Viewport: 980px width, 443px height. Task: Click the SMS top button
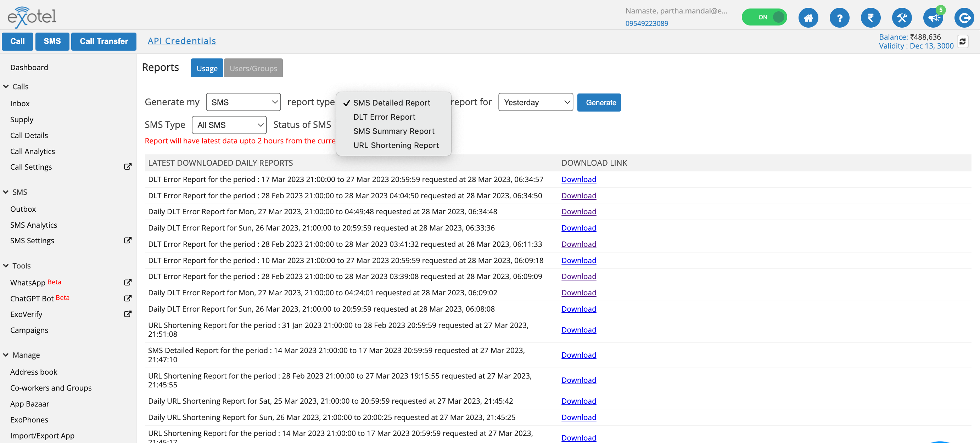pos(52,41)
